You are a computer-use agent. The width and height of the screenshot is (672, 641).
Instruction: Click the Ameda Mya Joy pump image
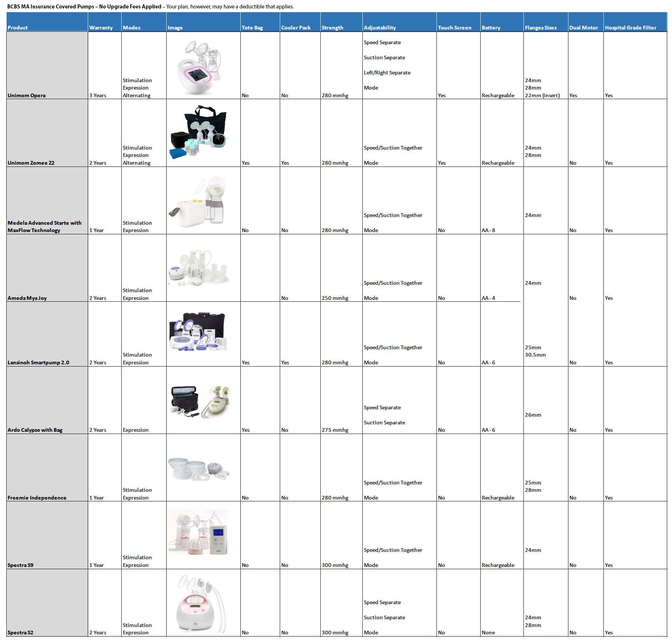198,268
